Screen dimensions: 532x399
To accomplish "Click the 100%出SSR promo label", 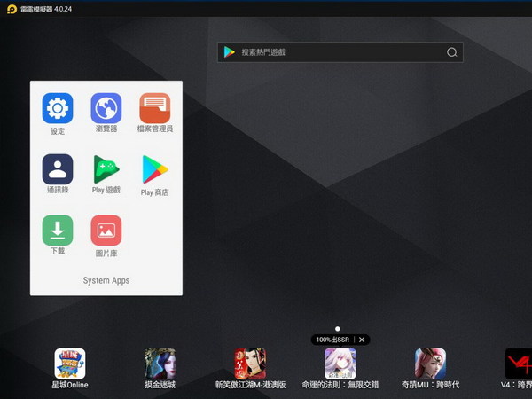I will [333, 340].
